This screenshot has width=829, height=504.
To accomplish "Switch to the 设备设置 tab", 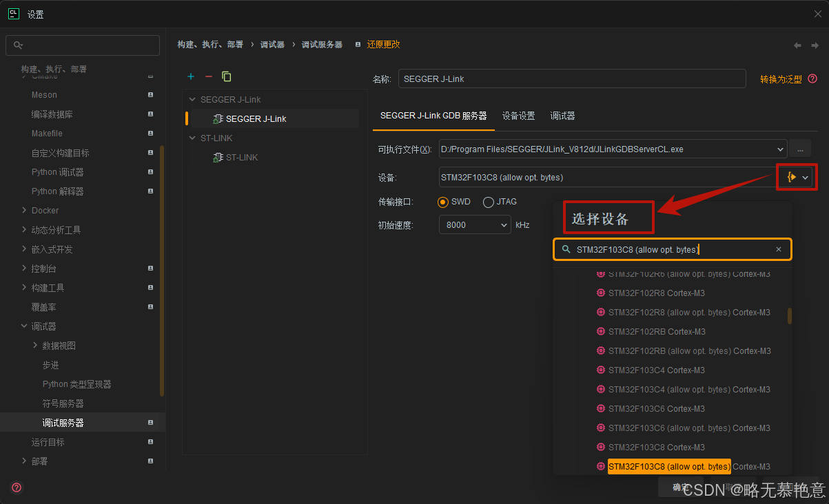I will tap(518, 116).
